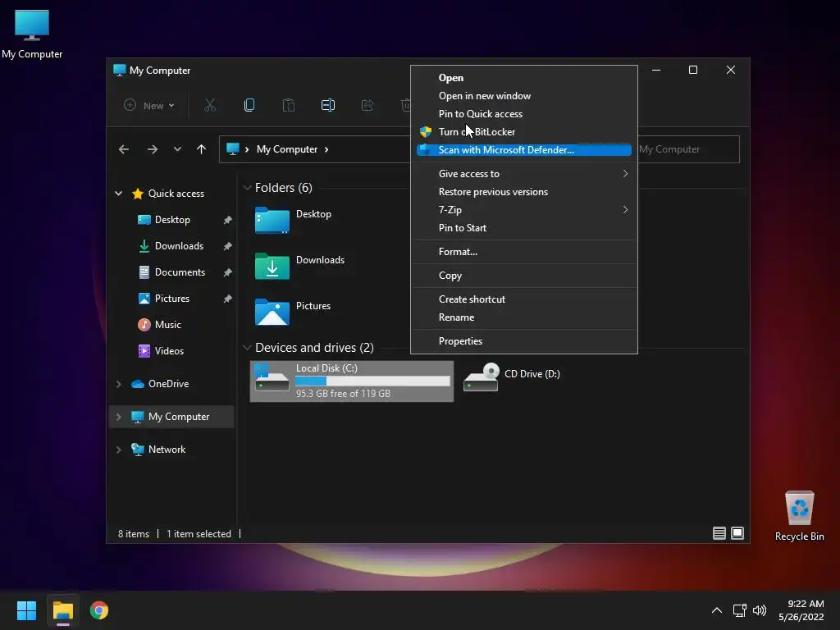Launch Google Chrome from taskbar
The width and height of the screenshot is (840, 630).
tap(99, 610)
